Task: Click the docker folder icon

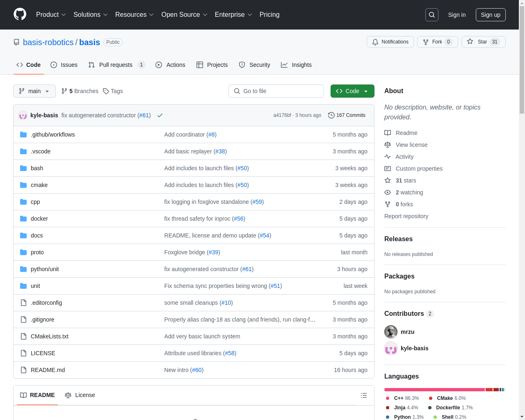Action: point(23,219)
